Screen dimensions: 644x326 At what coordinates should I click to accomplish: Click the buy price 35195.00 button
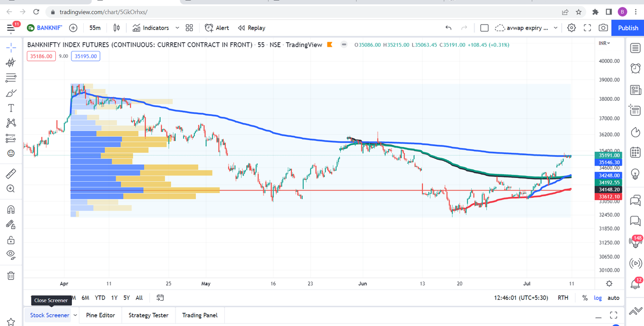[85, 56]
